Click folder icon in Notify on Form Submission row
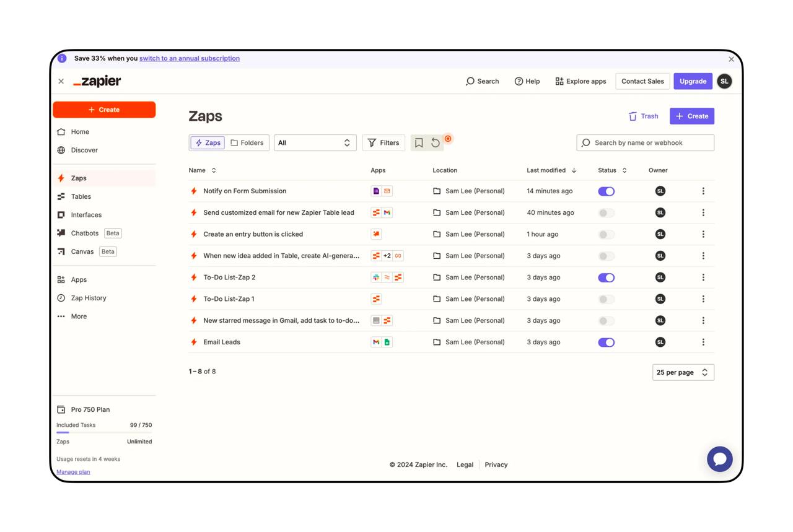 [x=437, y=191]
